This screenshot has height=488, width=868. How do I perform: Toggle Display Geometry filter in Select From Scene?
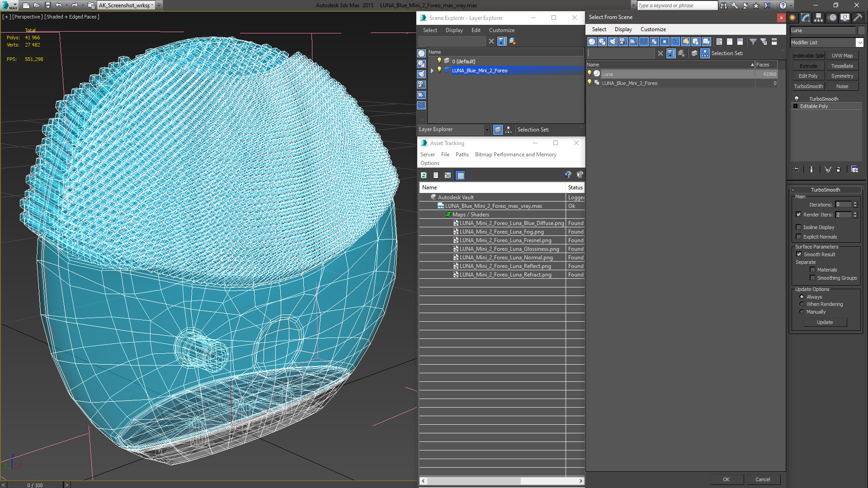point(592,42)
